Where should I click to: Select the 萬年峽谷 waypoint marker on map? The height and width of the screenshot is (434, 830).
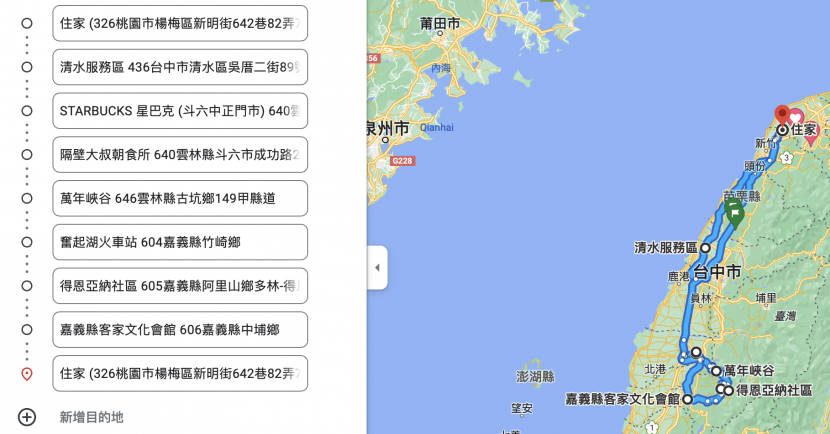(x=716, y=371)
